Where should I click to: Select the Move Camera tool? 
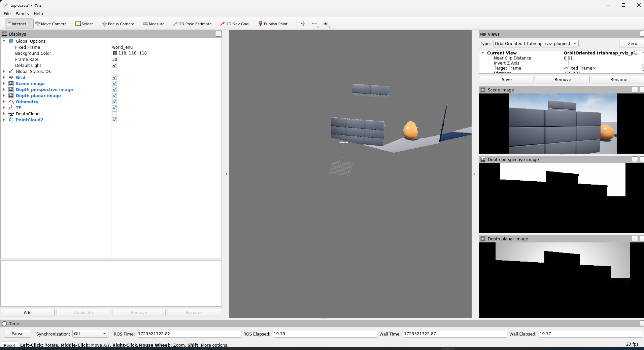(51, 24)
